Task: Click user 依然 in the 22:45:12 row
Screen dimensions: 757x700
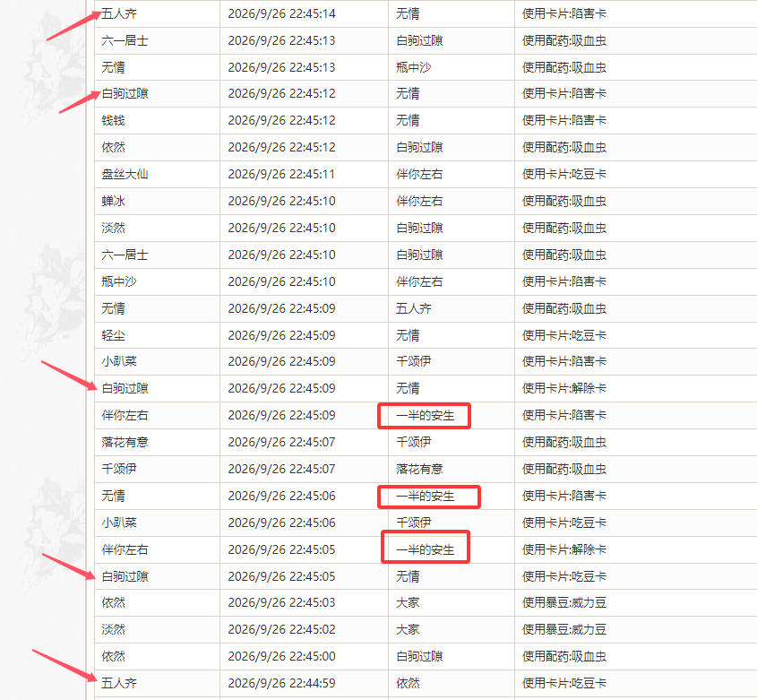Action: (x=113, y=147)
